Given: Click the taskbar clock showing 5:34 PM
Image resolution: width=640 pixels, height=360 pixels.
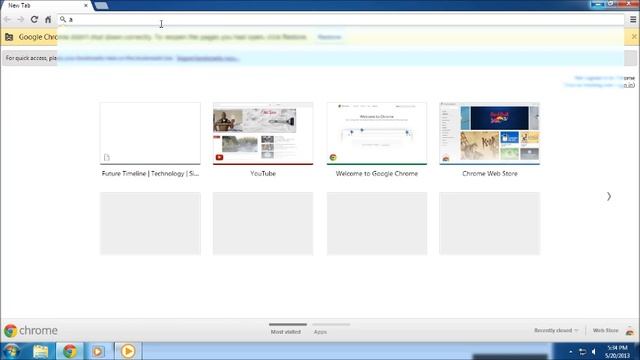Looking at the screenshot, I should pos(617,351).
